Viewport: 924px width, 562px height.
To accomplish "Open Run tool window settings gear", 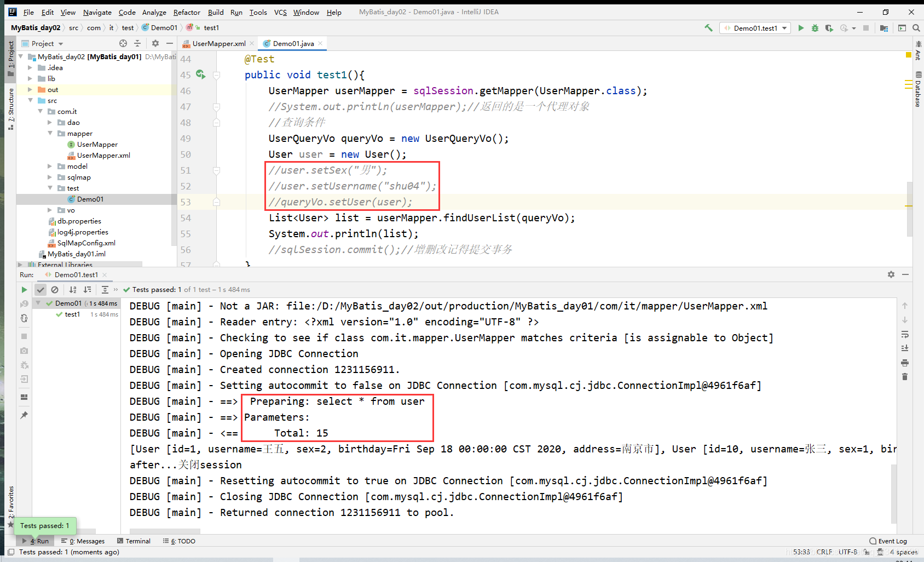I will [x=891, y=274].
